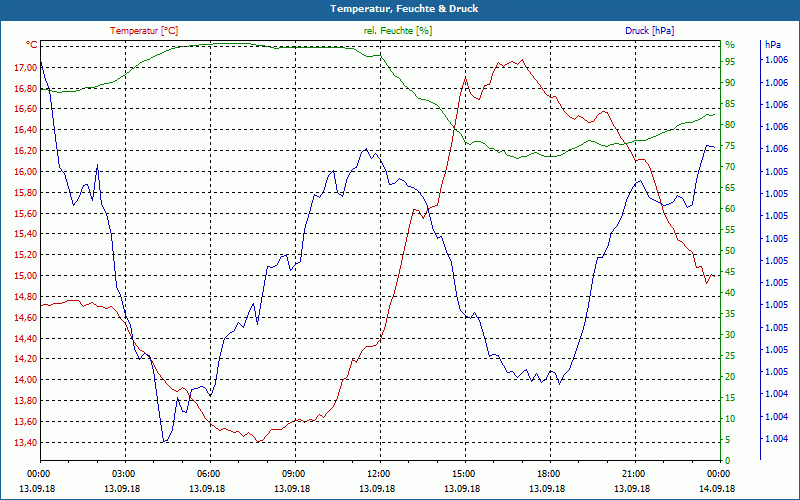This screenshot has height=500, width=800.
Task: Click temperature axis value "16,20"
Action: [x=28, y=151]
